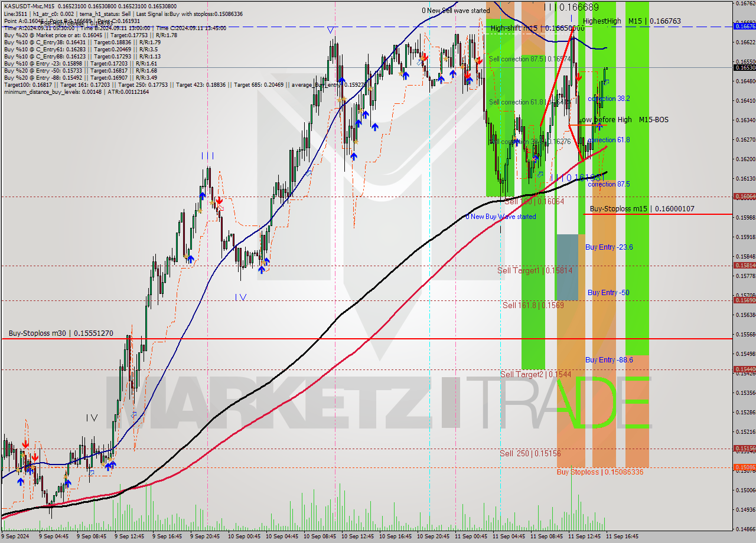Click the Buy Entry -88.6 label
Viewport: 756px width, 543px height.
(609, 360)
